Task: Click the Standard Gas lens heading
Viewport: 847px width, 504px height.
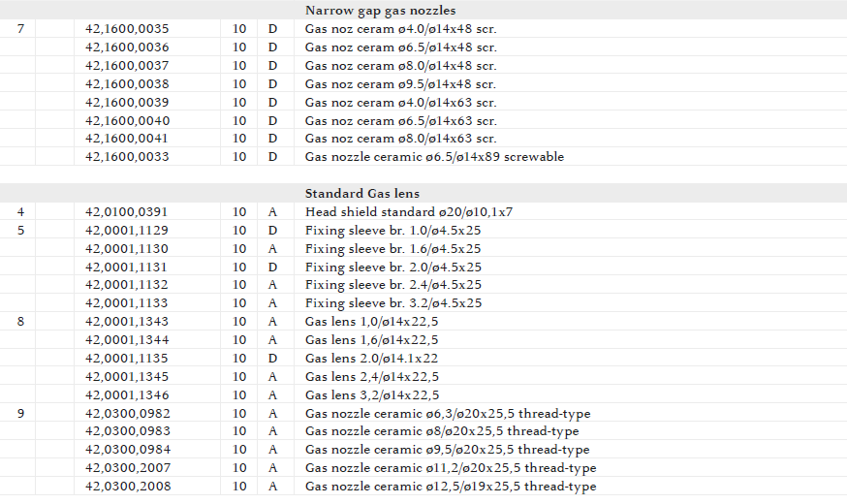Action: coord(362,194)
